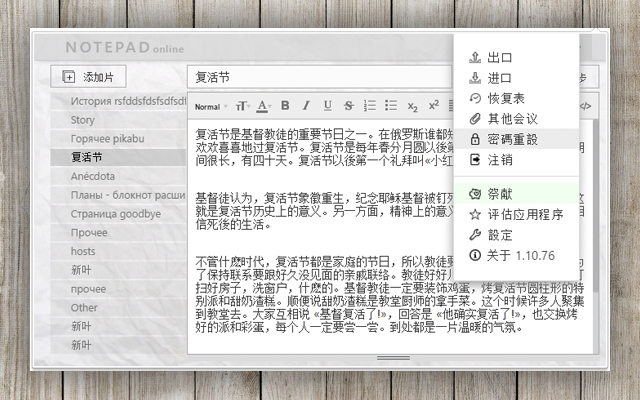The width and height of the screenshot is (640, 400).
Task: Choose 恢复表 from the menu
Action: [516, 98]
